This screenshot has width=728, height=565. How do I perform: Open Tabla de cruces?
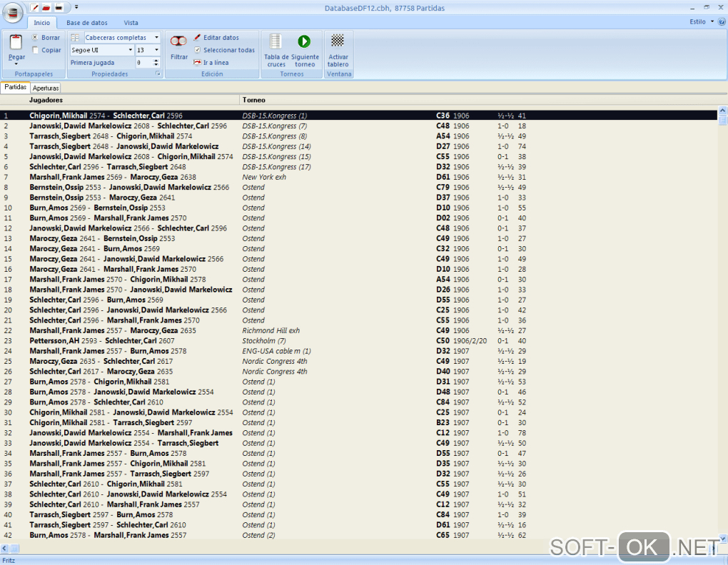coord(275,51)
